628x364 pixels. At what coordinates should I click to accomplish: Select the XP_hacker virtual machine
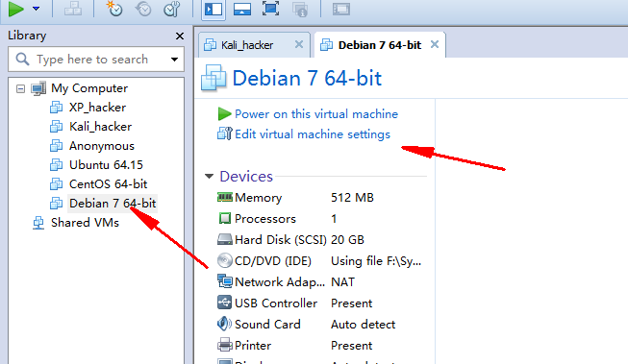(97, 108)
